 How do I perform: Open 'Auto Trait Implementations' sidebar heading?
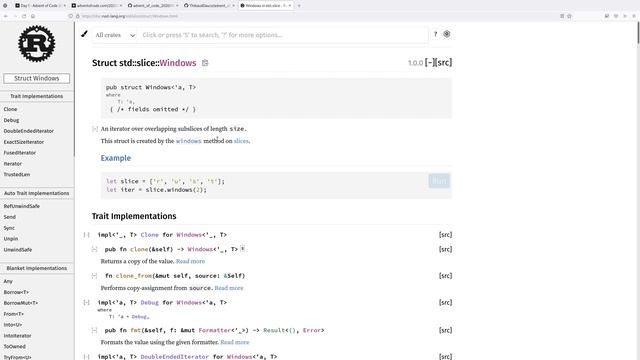click(37, 193)
